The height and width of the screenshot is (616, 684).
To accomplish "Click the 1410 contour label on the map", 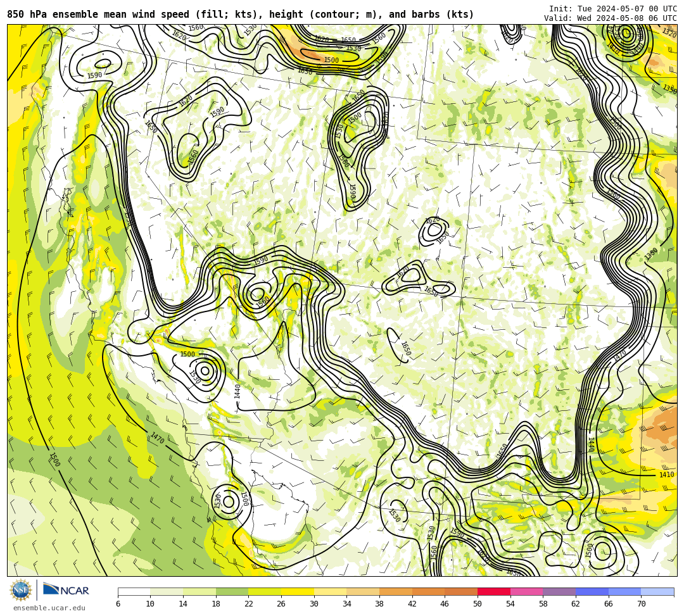I will click(x=666, y=475).
